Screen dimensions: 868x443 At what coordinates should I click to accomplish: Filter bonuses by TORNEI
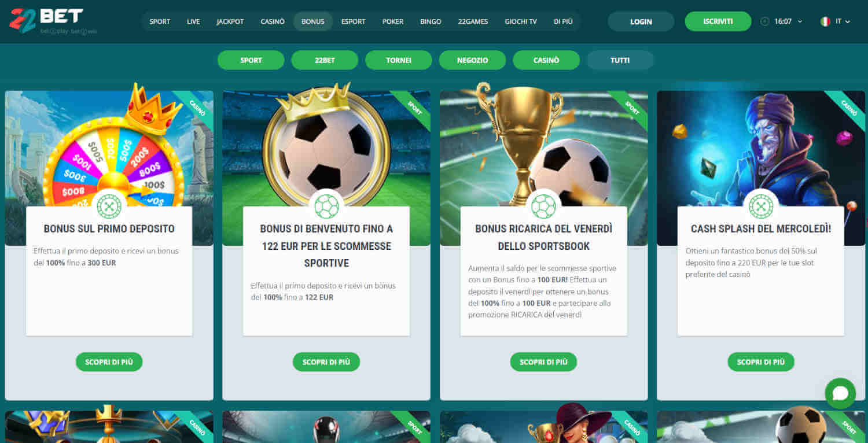click(399, 60)
